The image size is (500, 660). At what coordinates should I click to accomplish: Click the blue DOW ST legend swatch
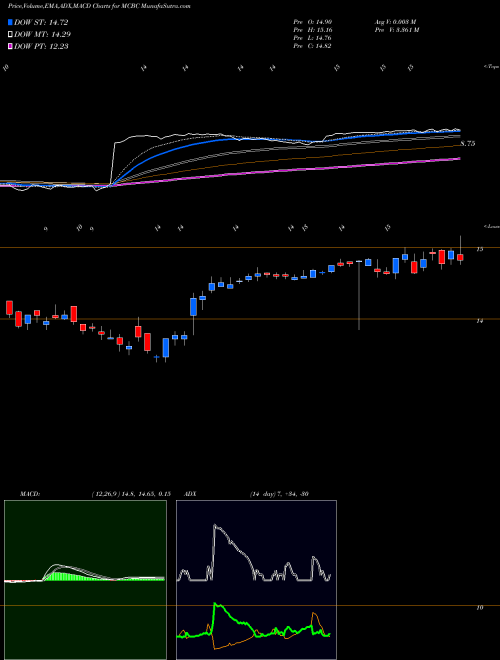coord(10,23)
